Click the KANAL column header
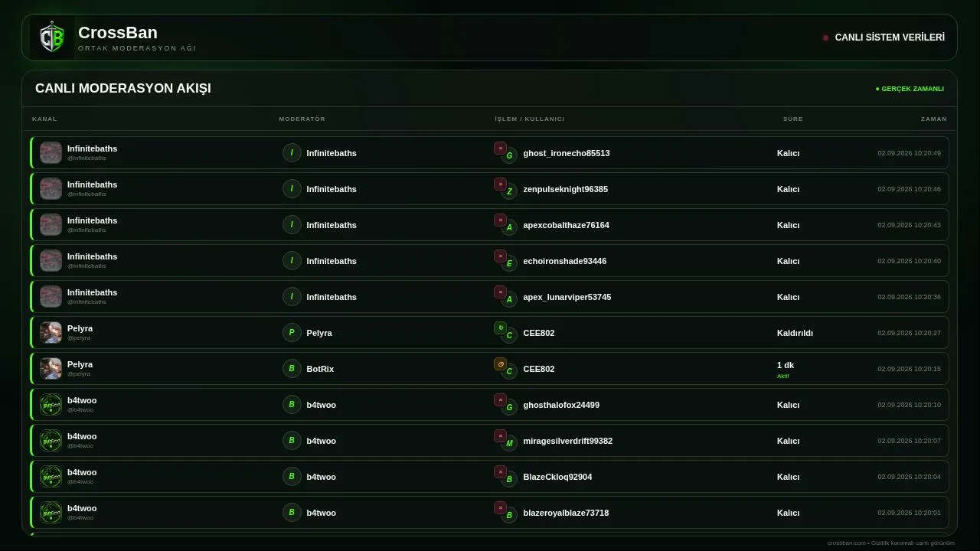 [x=44, y=119]
